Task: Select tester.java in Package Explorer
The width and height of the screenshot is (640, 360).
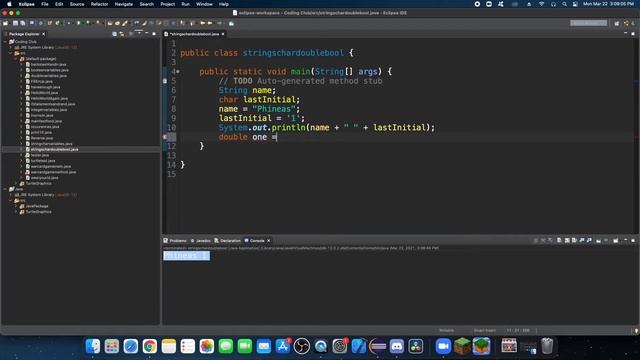Action: point(40,155)
